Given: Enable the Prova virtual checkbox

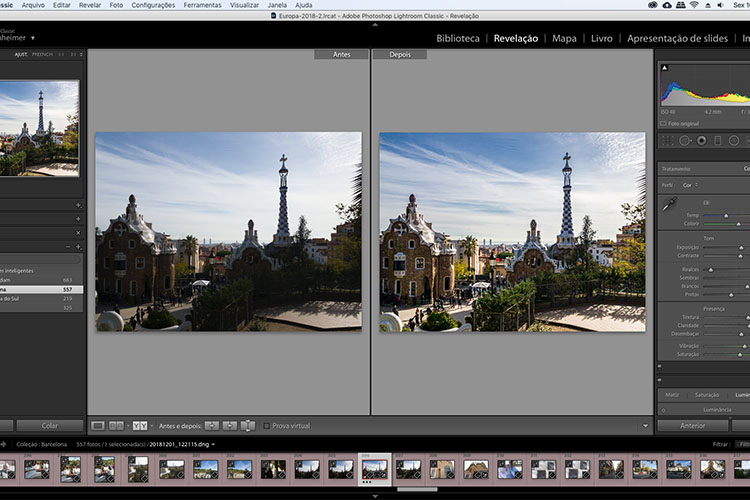Looking at the screenshot, I should point(267,426).
